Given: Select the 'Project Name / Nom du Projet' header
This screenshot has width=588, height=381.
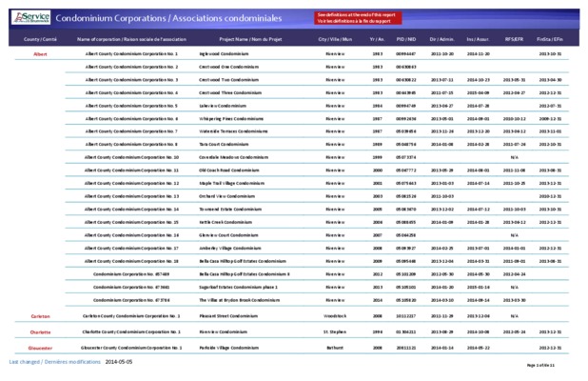Looking at the screenshot, I should pos(250,39).
